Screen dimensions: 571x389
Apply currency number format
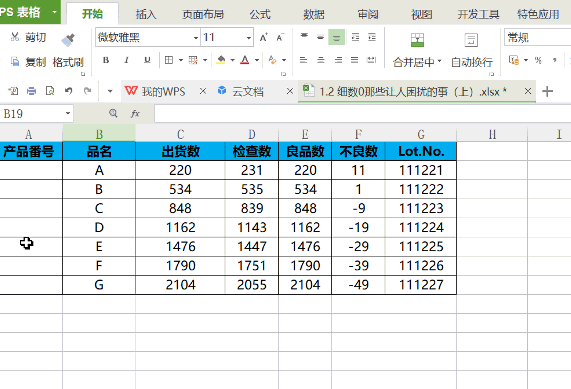point(514,60)
